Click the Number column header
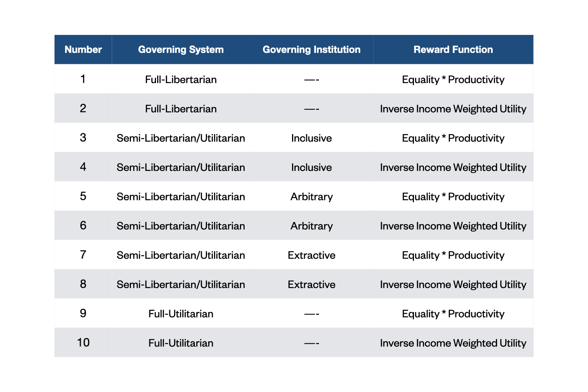 point(83,50)
